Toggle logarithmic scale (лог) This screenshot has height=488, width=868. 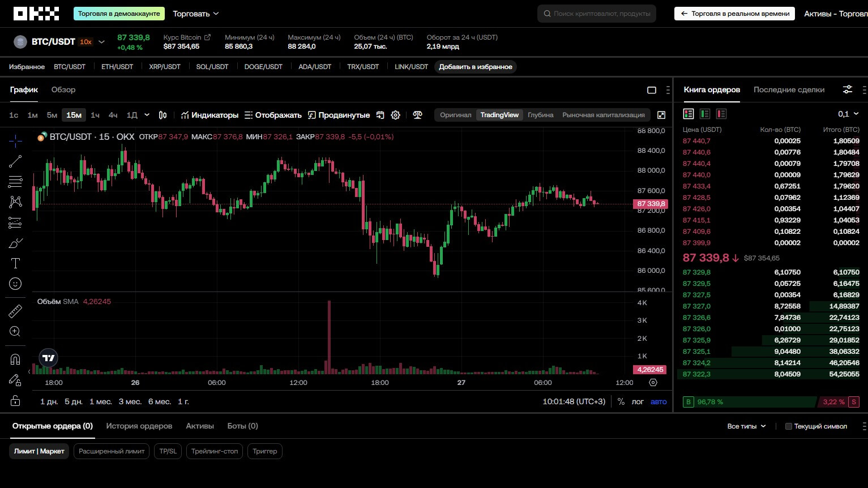tap(638, 401)
